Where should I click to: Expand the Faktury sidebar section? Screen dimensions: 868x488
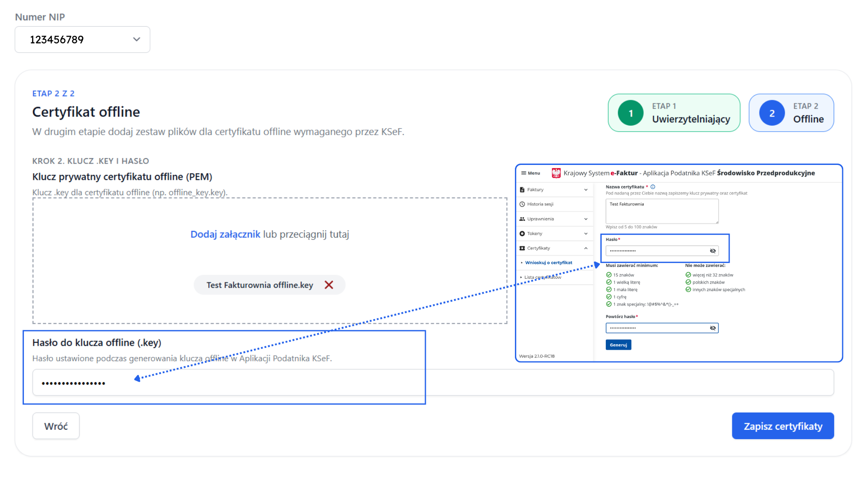coord(586,190)
